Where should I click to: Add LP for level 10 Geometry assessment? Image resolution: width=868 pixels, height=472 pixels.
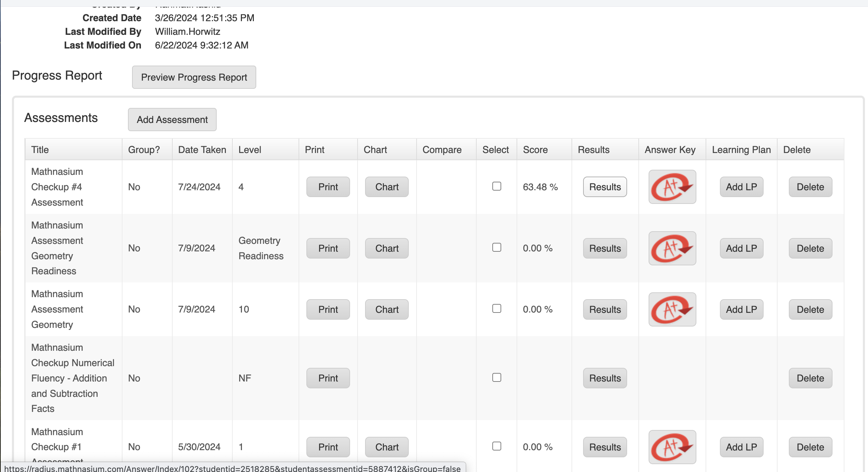(x=741, y=309)
